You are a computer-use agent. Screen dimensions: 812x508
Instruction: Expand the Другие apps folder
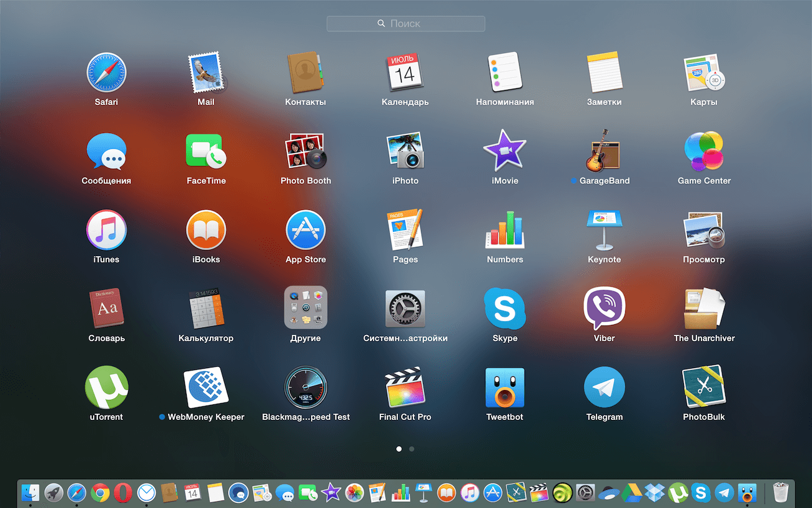click(305, 309)
